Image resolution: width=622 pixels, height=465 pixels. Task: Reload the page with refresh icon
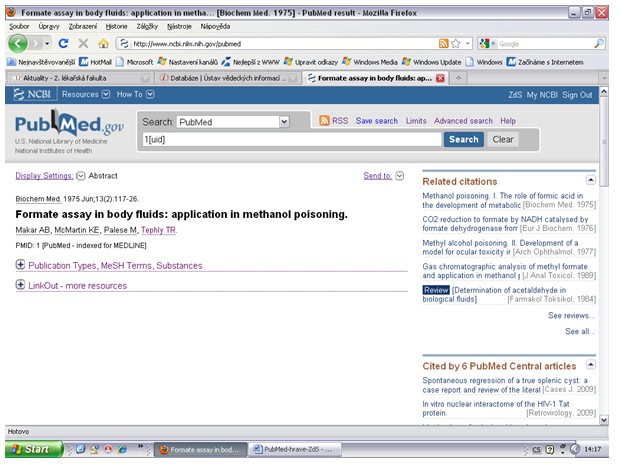coord(63,43)
